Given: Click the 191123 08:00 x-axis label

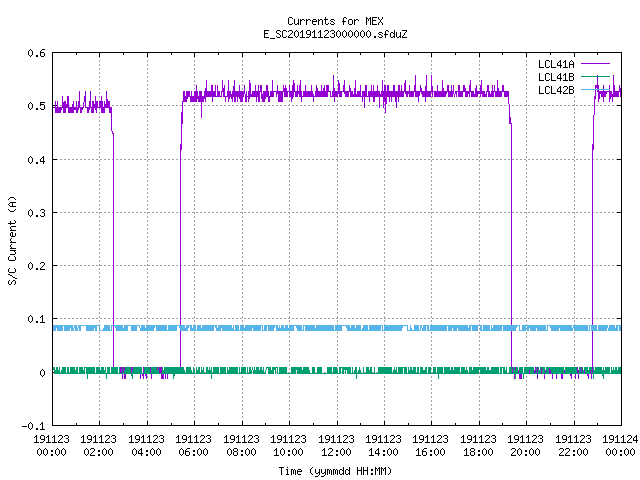Looking at the screenshot, I should click(x=241, y=446).
